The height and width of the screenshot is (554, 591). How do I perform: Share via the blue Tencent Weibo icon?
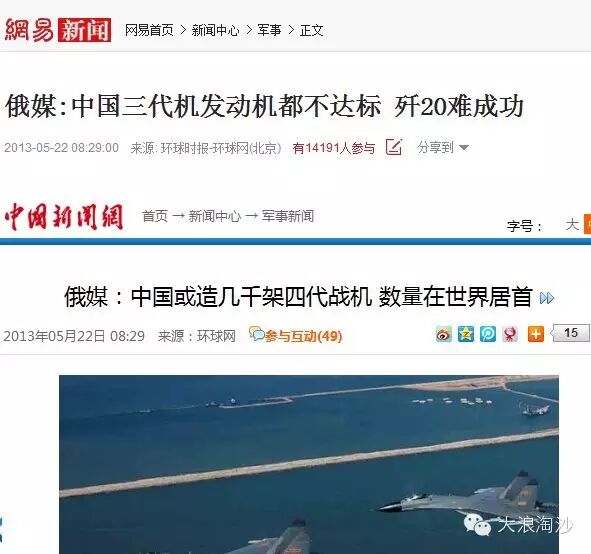point(488,334)
